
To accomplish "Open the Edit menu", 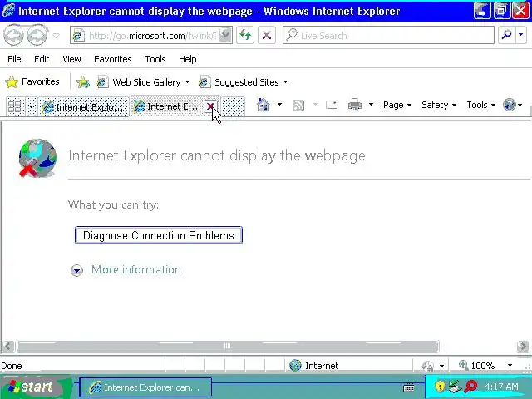I will coord(42,59).
